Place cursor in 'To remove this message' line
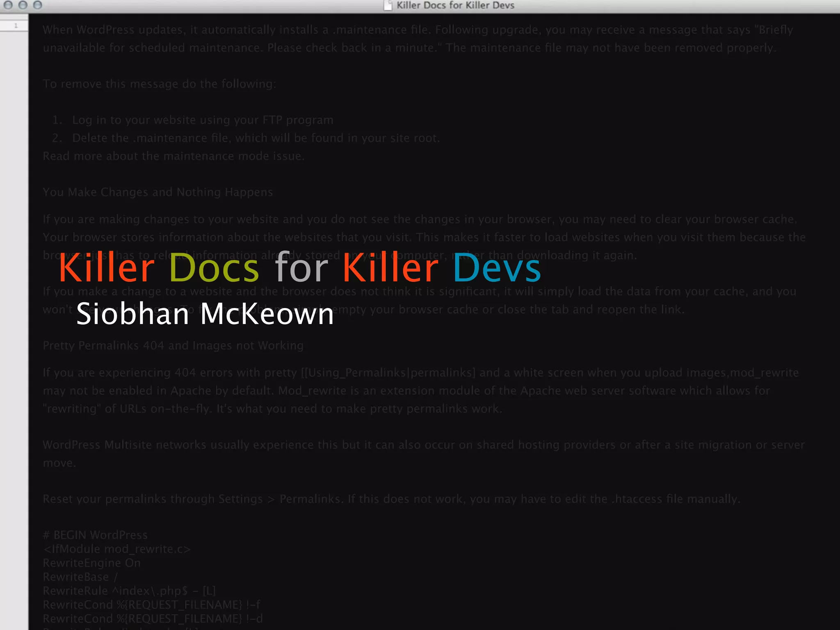Viewport: 840px width, 630px height. (160, 84)
